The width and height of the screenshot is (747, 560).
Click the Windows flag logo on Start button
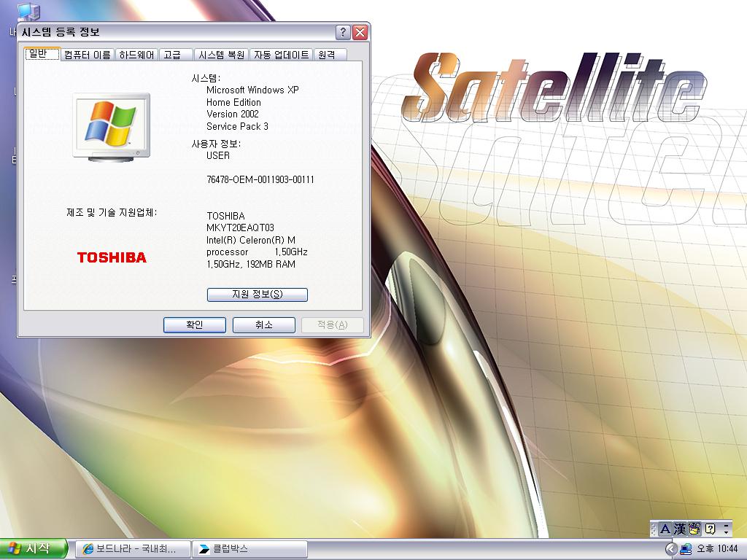(x=15, y=548)
